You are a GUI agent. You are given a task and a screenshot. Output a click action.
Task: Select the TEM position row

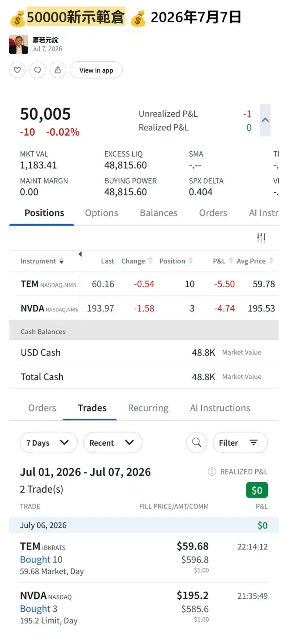point(147,284)
